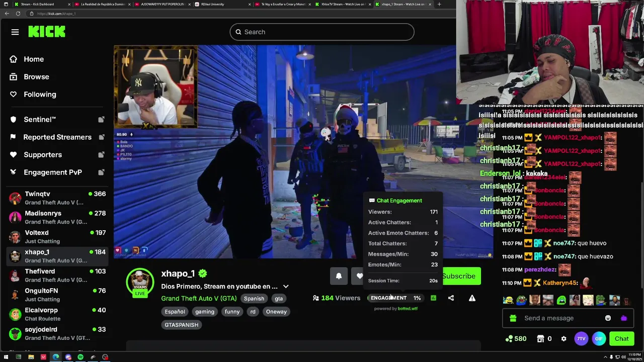Image resolution: width=644 pixels, height=362 pixels.
Task: Open the chat shop store icon
Action: pyautogui.click(x=540, y=339)
